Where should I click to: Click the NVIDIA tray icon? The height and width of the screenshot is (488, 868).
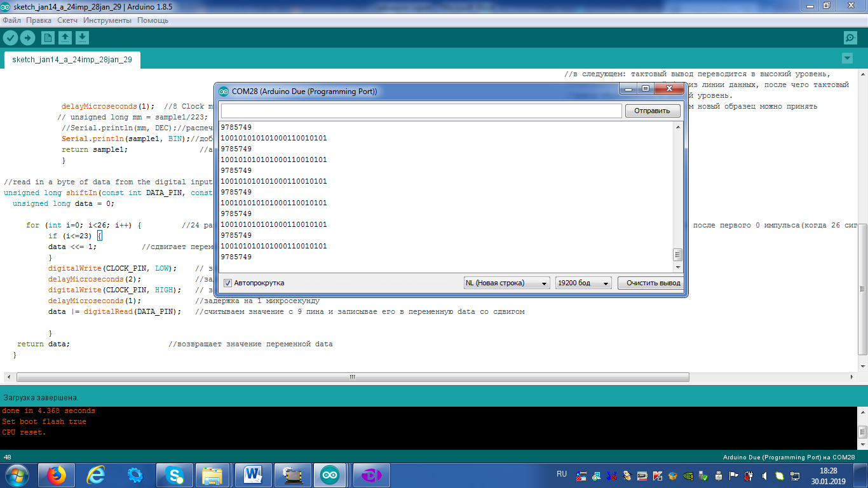tap(688, 475)
